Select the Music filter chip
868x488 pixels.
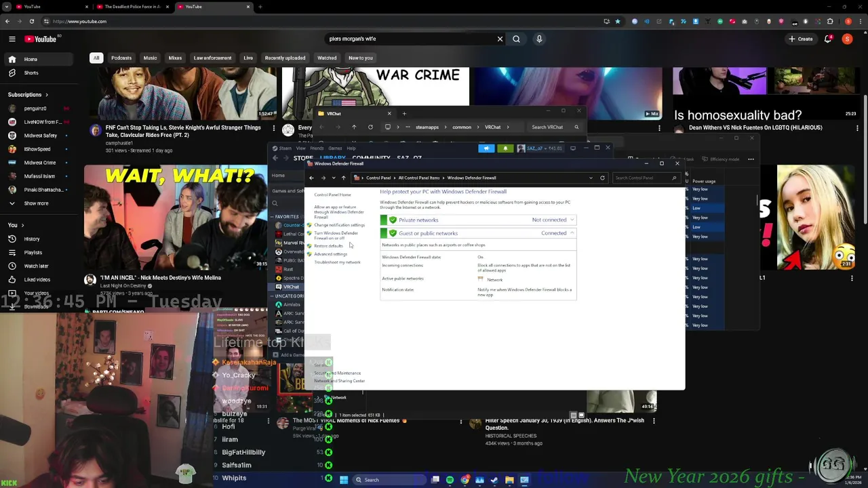pos(150,58)
